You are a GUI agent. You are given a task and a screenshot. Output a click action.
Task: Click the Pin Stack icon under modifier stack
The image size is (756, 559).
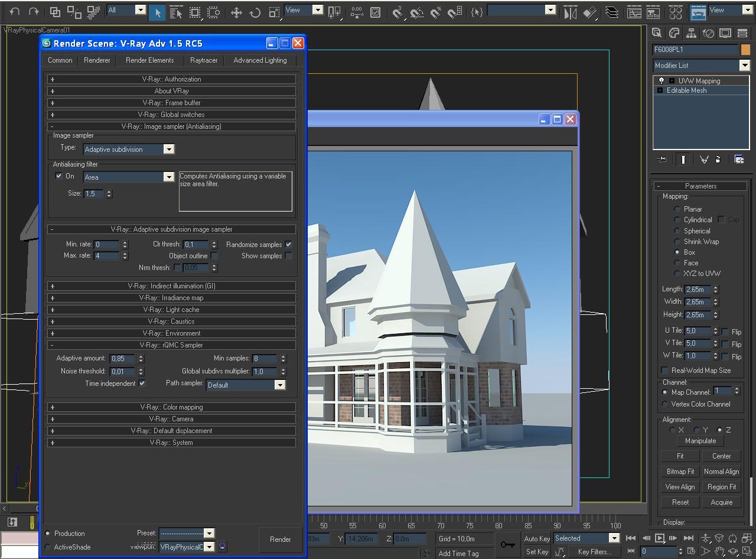coord(662,160)
